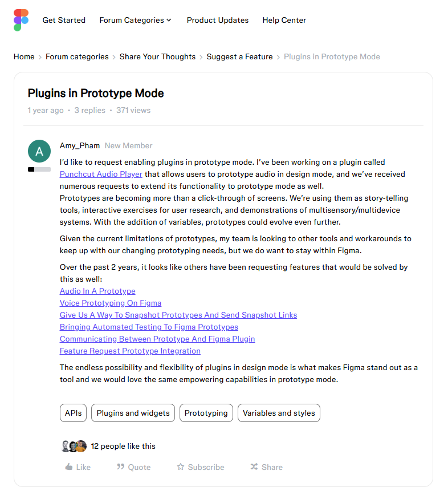Image resolution: width=448 pixels, height=495 pixels.
Task: Click the Quote quotation-mark icon
Action: click(x=120, y=467)
